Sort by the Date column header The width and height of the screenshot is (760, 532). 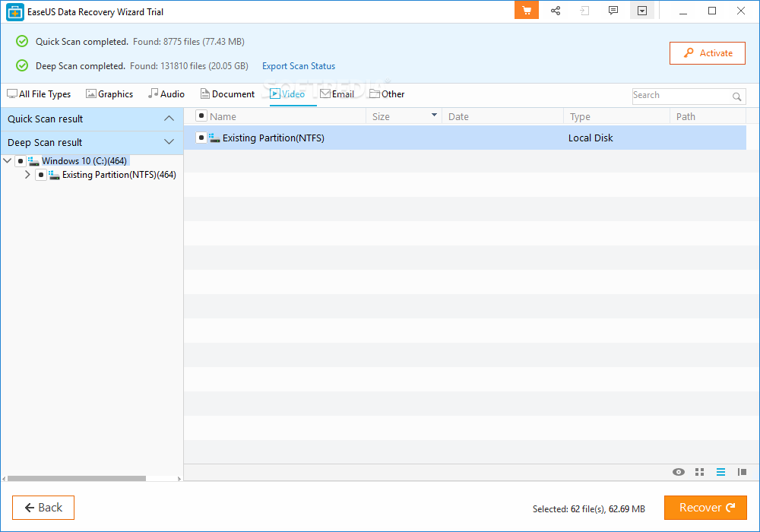point(458,116)
